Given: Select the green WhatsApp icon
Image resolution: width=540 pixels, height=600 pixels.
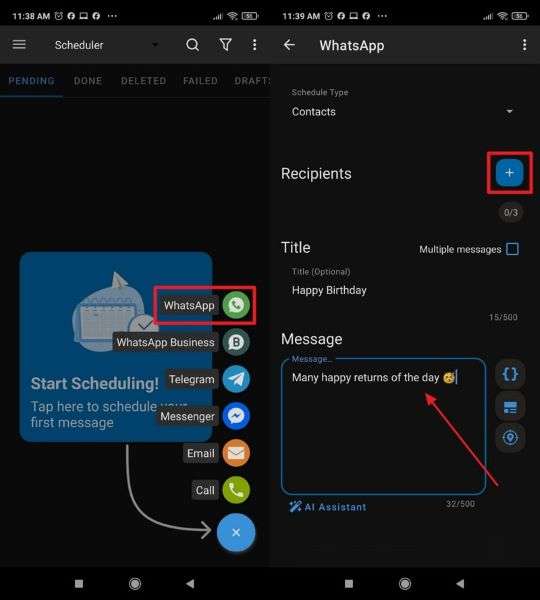Looking at the screenshot, I should tap(236, 305).
